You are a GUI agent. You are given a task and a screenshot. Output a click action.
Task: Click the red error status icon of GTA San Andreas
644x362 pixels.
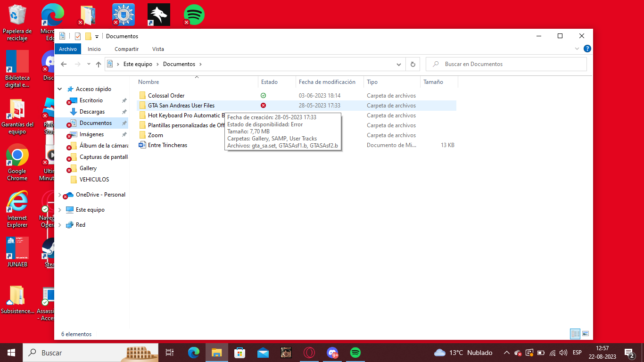coord(263,106)
